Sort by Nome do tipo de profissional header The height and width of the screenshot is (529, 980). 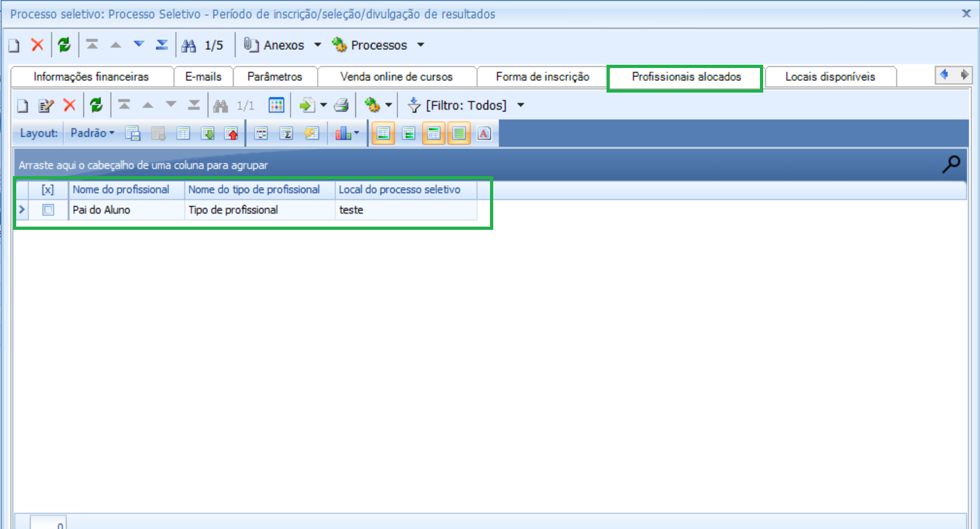click(x=260, y=190)
